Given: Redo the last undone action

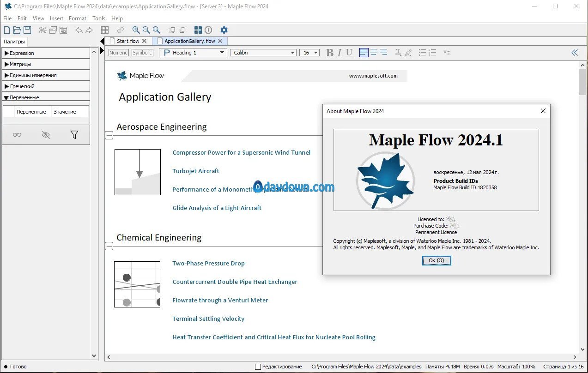Looking at the screenshot, I should coord(89,30).
